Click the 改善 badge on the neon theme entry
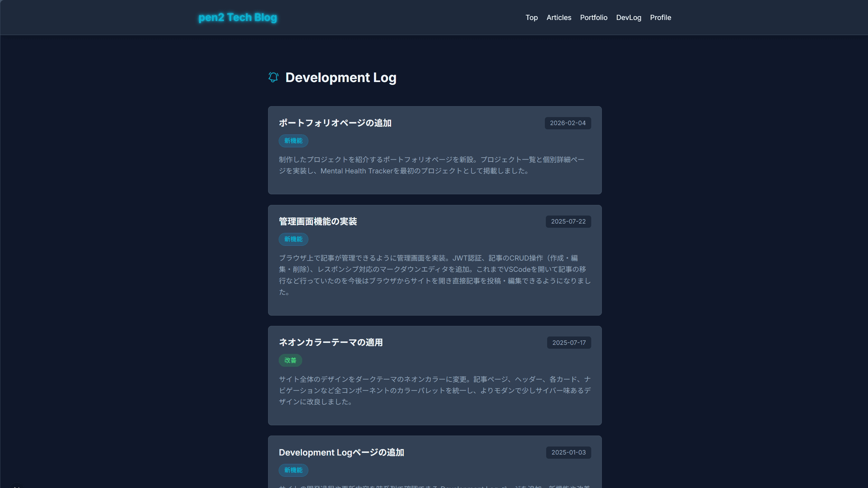 click(x=290, y=360)
